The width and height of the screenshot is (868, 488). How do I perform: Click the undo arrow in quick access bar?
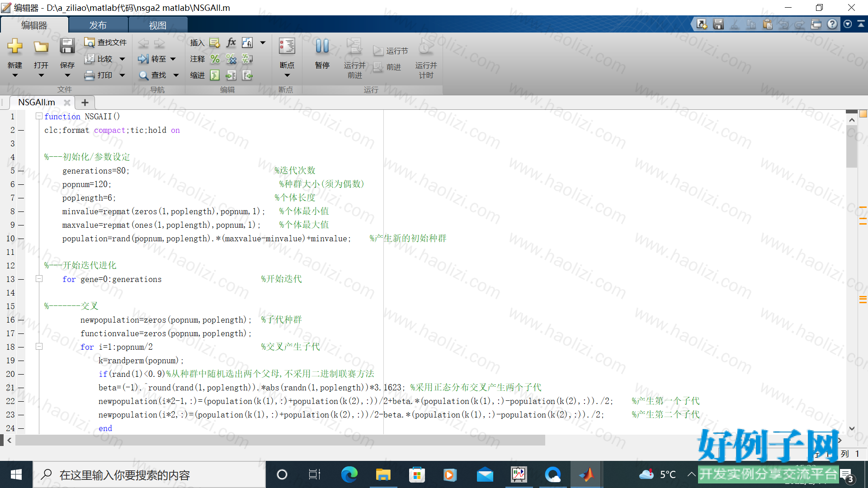[783, 24]
